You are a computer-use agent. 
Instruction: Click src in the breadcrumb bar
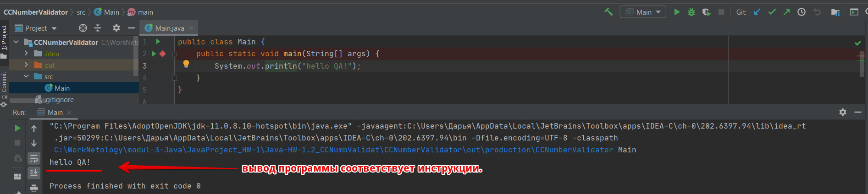(81, 12)
